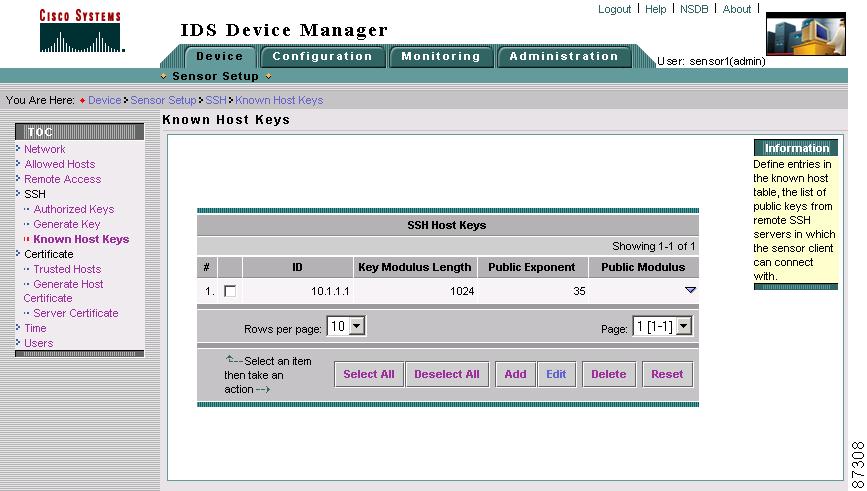Click the Add button
This screenshot has height=491, width=867.
point(515,374)
